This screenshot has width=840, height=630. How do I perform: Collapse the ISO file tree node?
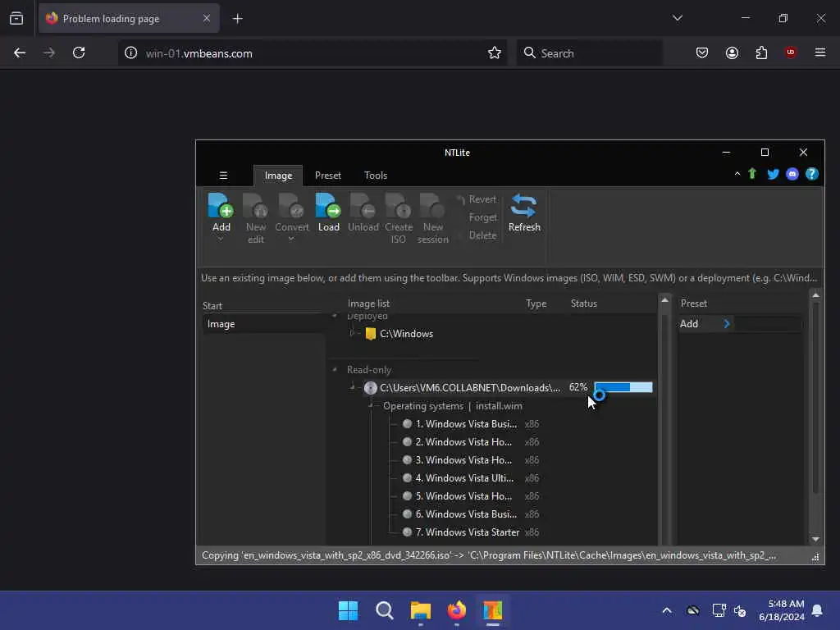352,387
